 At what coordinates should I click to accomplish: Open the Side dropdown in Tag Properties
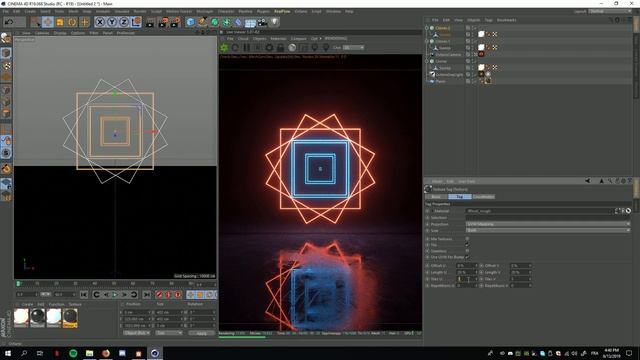[x=548, y=231]
